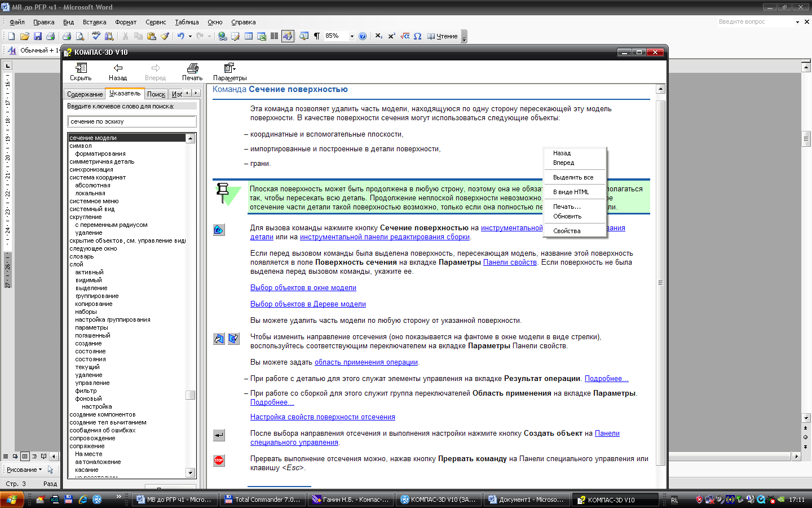Choose 'Выделить все' in context menu
The height and width of the screenshot is (508, 812).
(x=575, y=177)
